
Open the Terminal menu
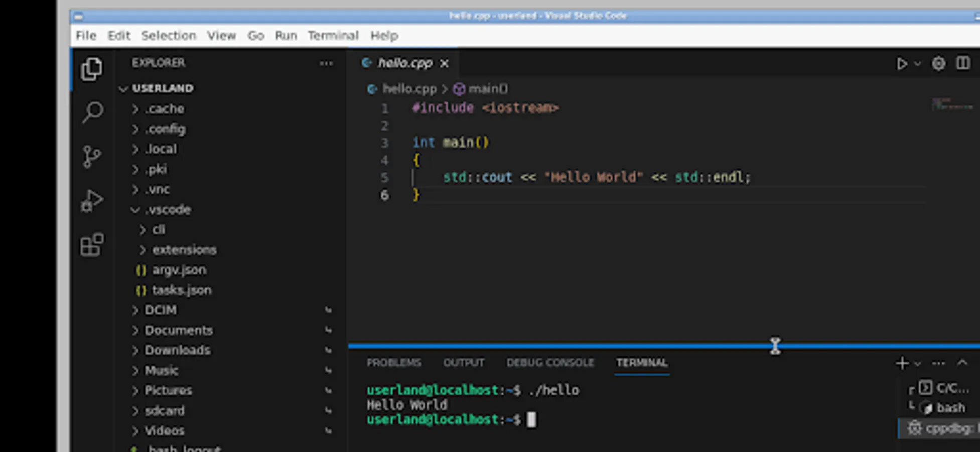point(333,36)
